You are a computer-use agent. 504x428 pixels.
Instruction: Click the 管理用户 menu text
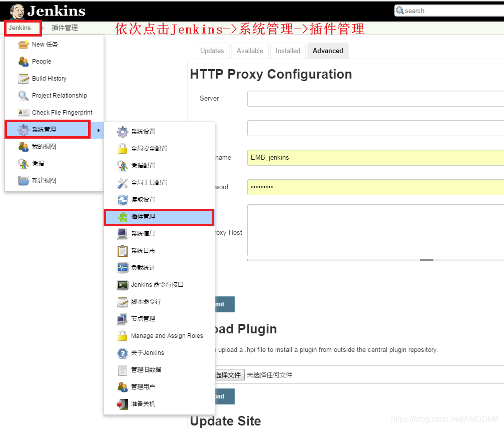[x=143, y=387]
